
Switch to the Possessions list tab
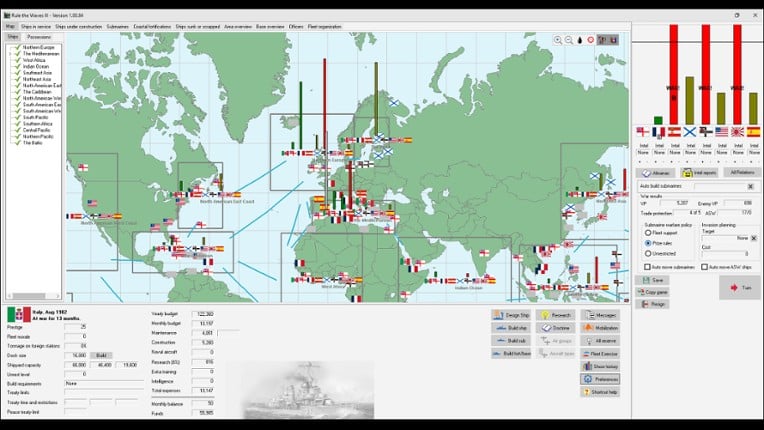pyautogui.click(x=39, y=36)
